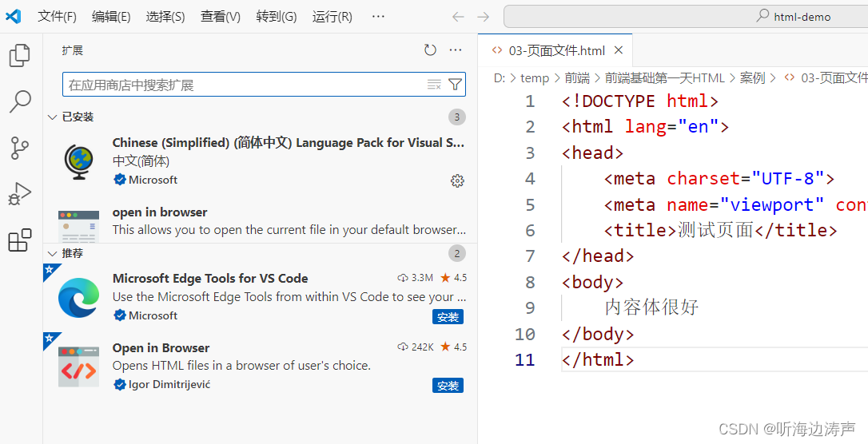This screenshot has width=868, height=444.
Task: Collapse the 推荐 section
Action: 261,253
